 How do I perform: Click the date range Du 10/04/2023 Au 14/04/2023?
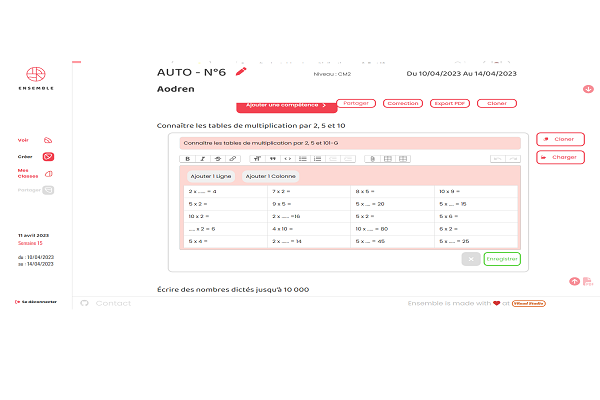[x=461, y=73]
